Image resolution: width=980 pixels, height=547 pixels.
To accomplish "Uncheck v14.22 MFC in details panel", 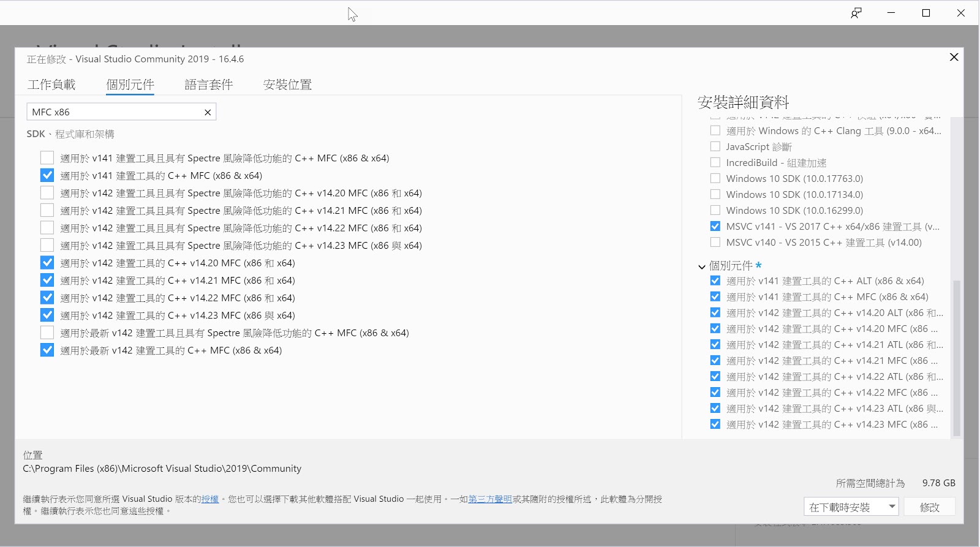I will click(715, 392).
